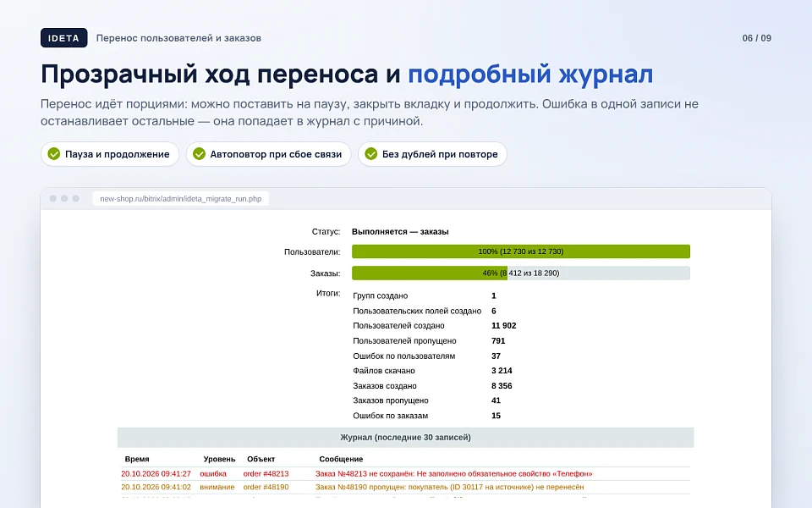Click the Файлов скачано label

click(x=384, y=371)
